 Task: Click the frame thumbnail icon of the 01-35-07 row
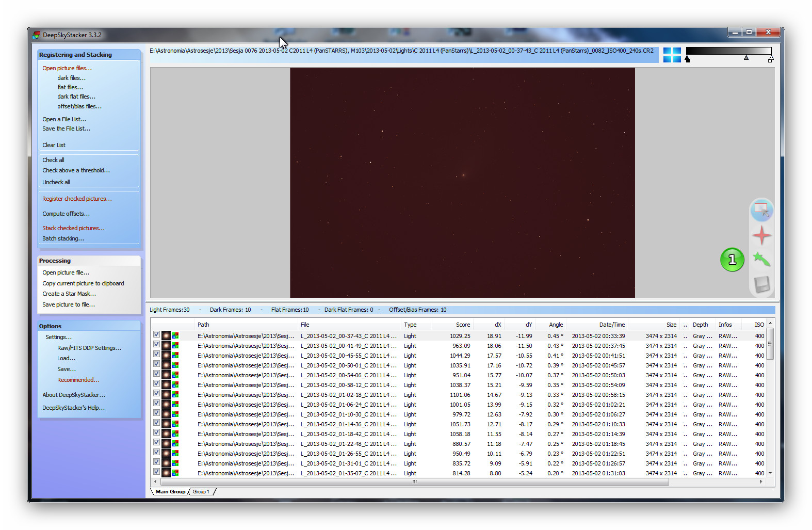[166, 473]
